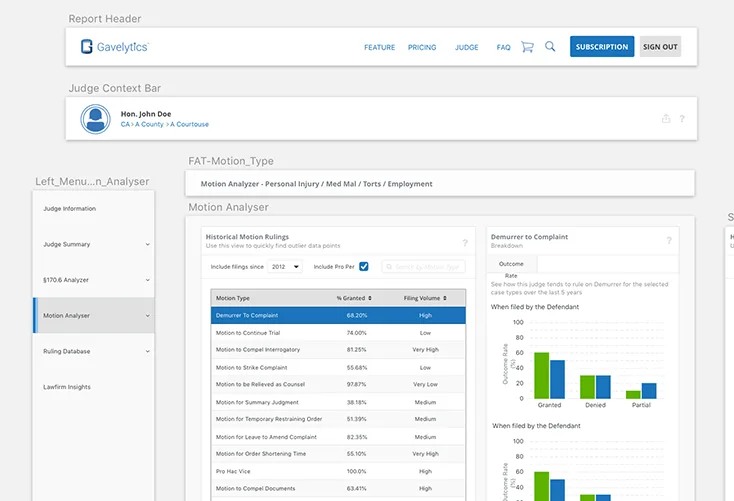Click the search by motion type field
This screenshot has width=734, height=501.
click(x=423, y=267)
